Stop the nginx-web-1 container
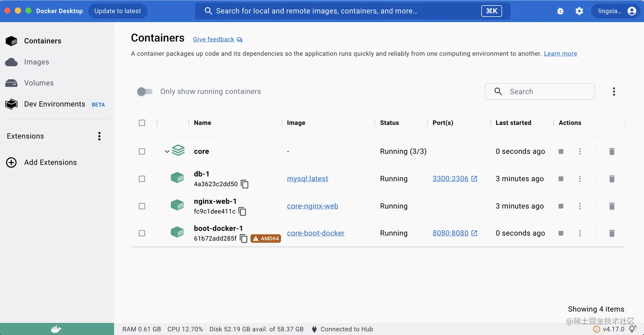 [561, 206]
